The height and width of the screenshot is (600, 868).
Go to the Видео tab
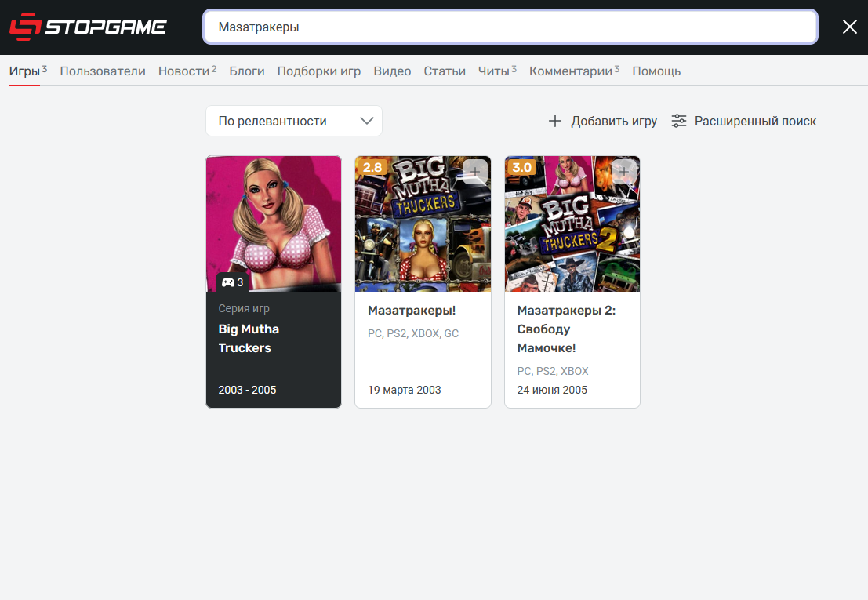coord(392,71)
